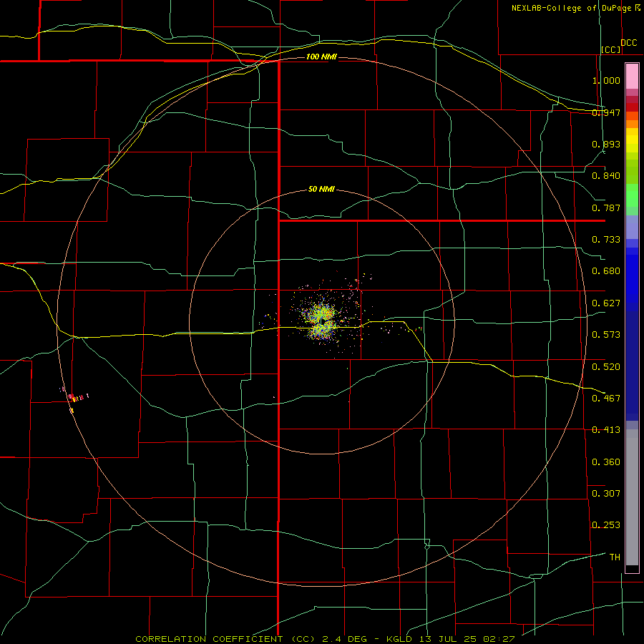Click the 0.253 scale value
Viewport: 644px width, 644px height.
[606, 525]
